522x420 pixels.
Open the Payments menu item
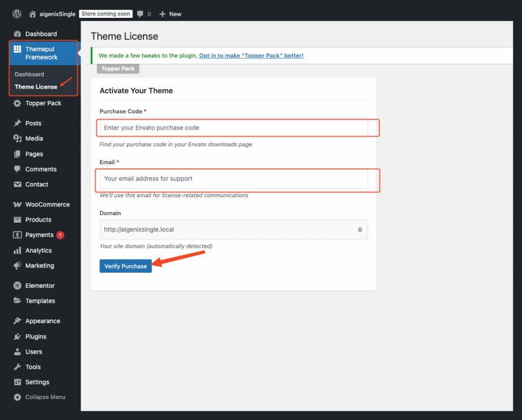[39, 235]
